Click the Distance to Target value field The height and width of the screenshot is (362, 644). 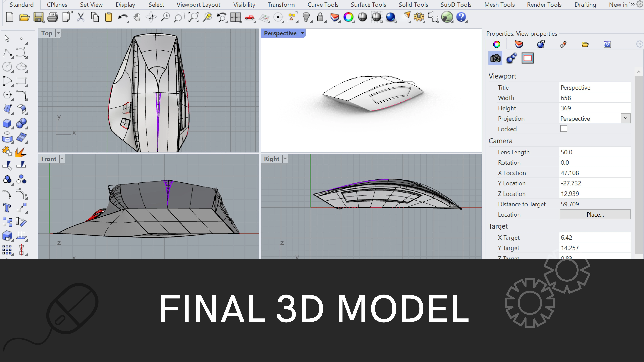(x=595, y=204)
